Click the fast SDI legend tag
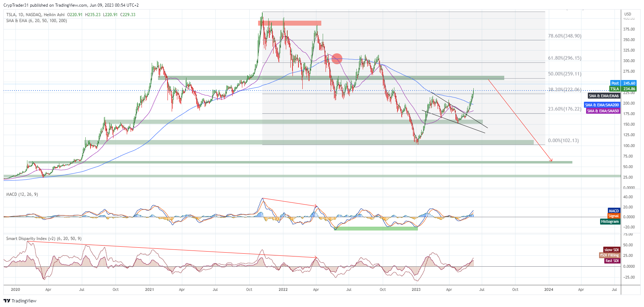The image size is (644, 307). pos(612,261)
